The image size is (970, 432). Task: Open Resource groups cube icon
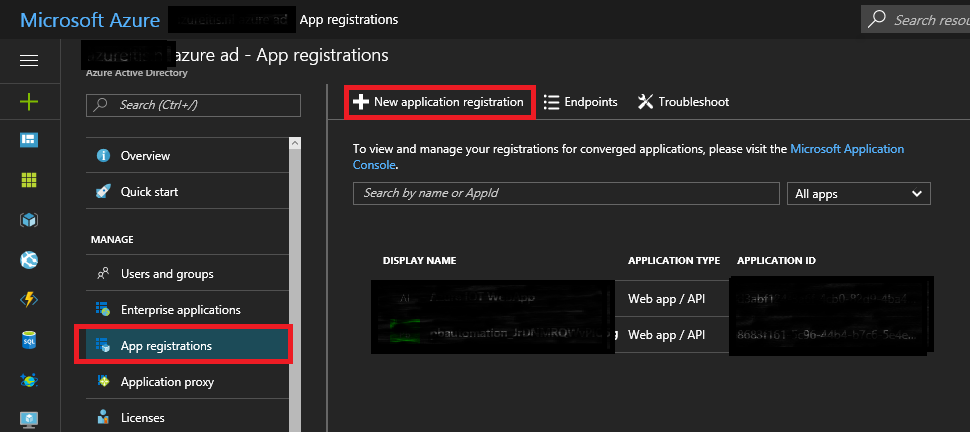click(29, 220)
